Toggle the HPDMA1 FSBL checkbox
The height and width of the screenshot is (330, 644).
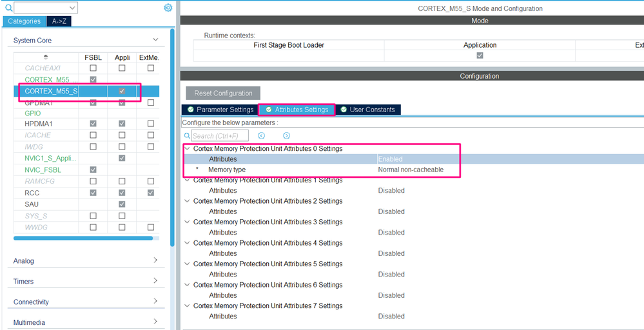pos(93,124)
